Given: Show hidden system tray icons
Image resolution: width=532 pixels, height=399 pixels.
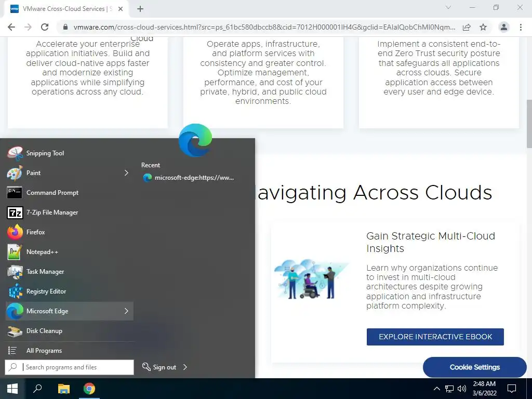Looking at the screenshot, I should tap(436, 389).
